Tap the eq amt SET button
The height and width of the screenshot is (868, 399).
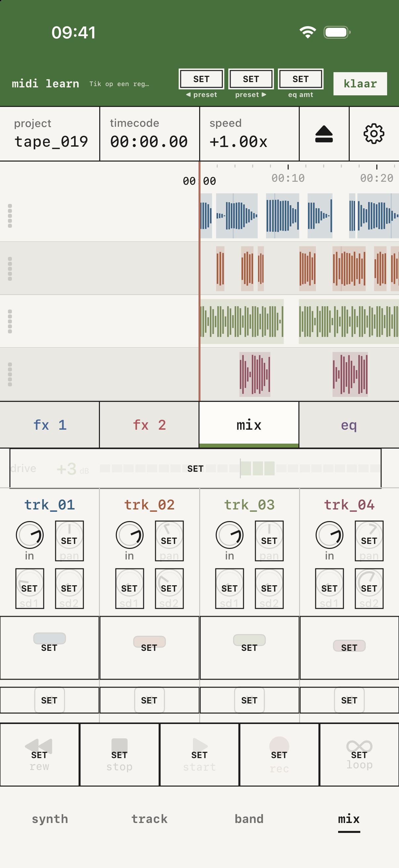(x=301, y=79)
